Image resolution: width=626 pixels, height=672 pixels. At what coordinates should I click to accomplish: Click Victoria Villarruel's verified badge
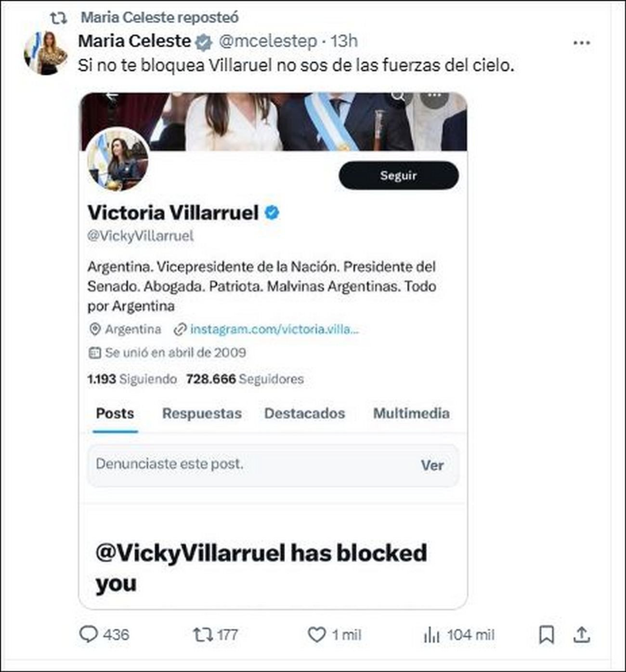point(272,212)
